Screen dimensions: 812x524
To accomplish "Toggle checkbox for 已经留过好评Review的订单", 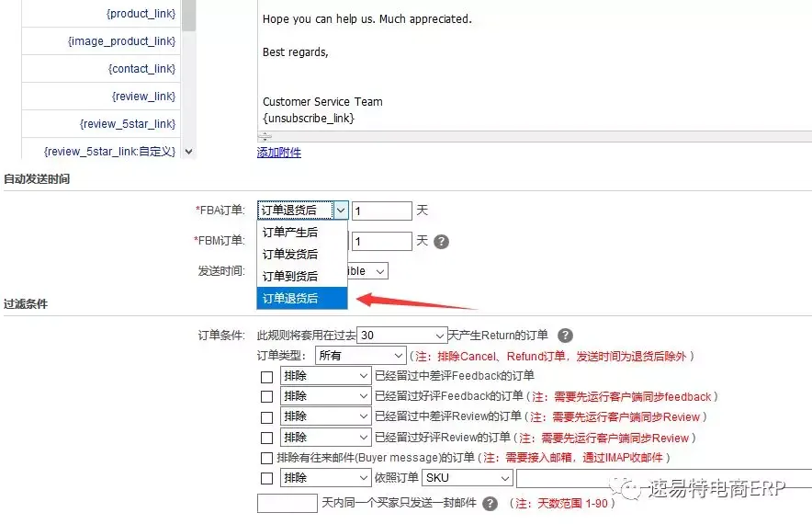I will [266, 438].
